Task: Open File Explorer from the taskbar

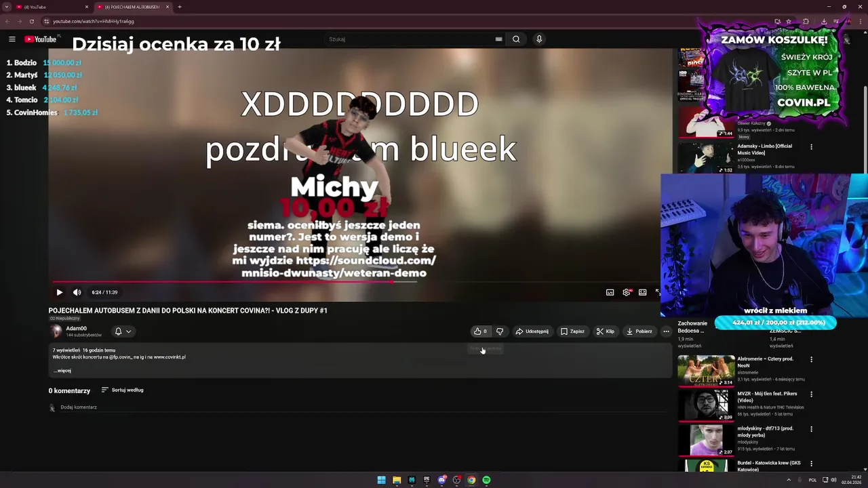Action: click(397, 480)
